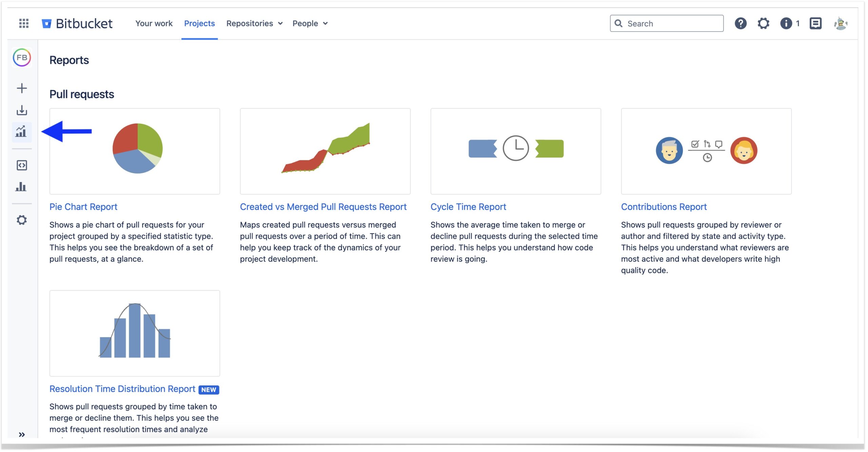Click the collapse sidebar arrows button
This screenshot has width=868, height=452.
[x=21, y=435]
